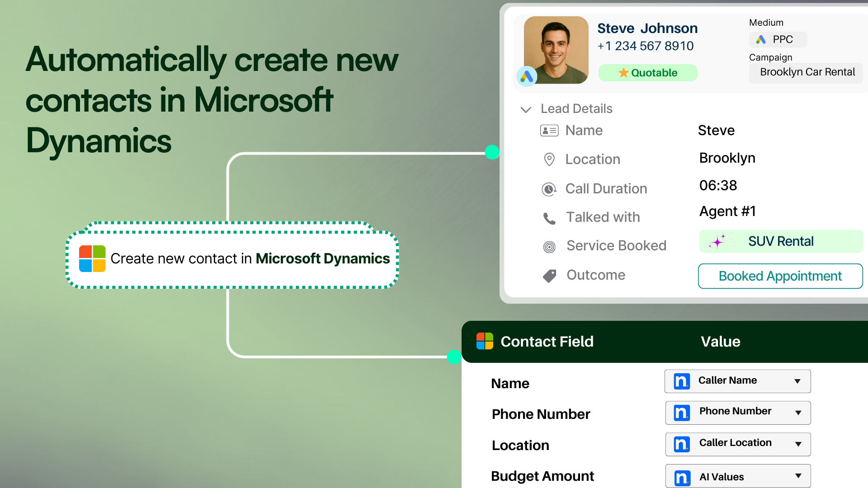The height and width of the screenshot is (488, 868).
Task: Click the Quotable star badge
Action: [647, 73]
